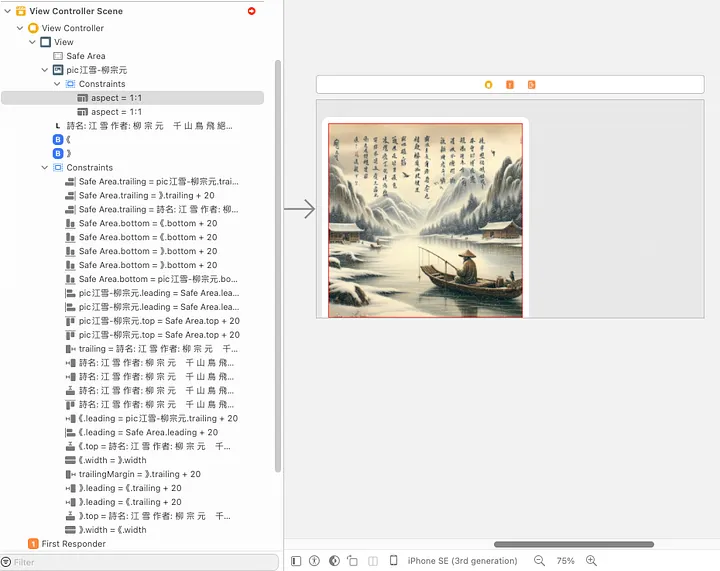This screenshot has width=720, height=571.
Task: Click the red error indicator beside View Controller Scene
Action: pos(251,11)
